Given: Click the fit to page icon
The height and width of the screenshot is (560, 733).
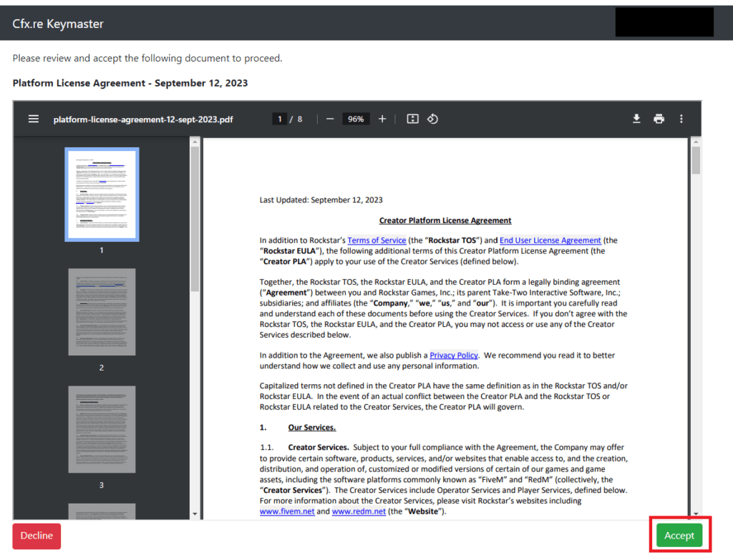Looking at the screenshot, I should [x=413, y=119].
